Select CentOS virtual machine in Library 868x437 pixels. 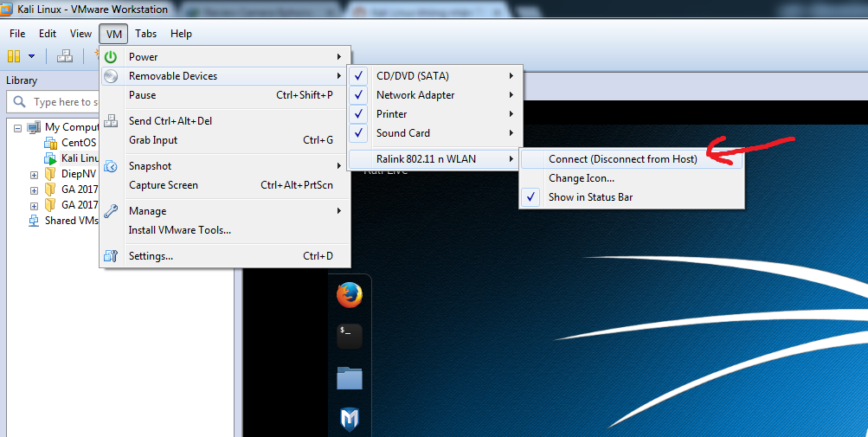[x=78, y=143]
